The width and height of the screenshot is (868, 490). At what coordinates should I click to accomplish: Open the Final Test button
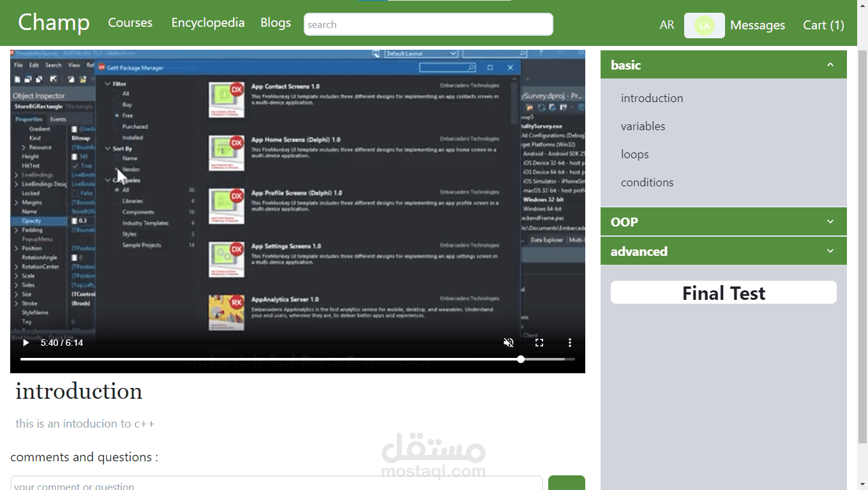pyautogui.click(x=724, y=293)
